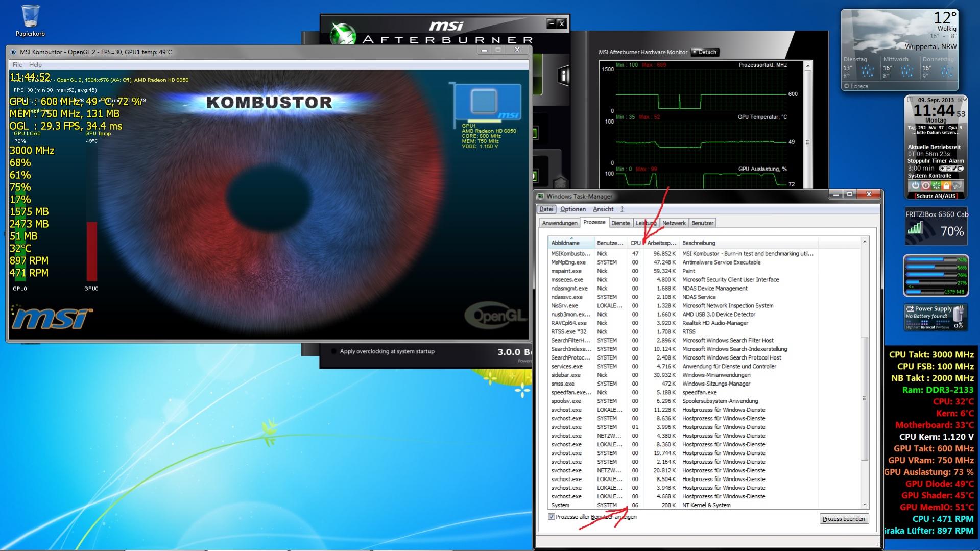Click the Mittwoch rain forecast icon

pyautogui.click(x=906, y=71)
